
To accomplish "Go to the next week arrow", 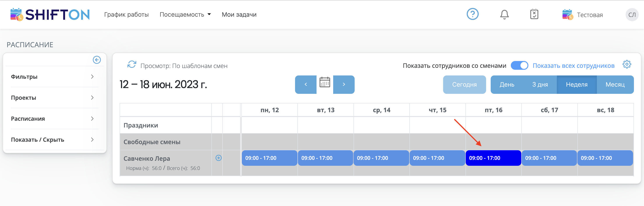I will pos(344,84).
